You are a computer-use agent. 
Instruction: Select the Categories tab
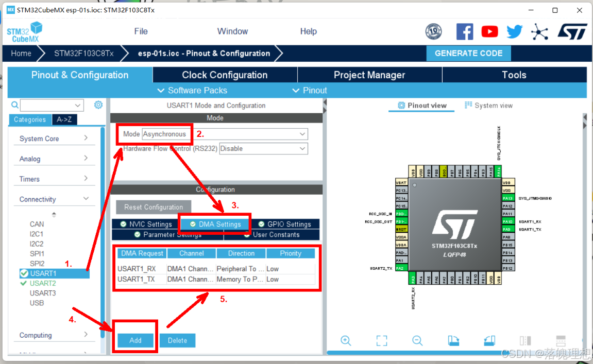click(x=30, y=119)
